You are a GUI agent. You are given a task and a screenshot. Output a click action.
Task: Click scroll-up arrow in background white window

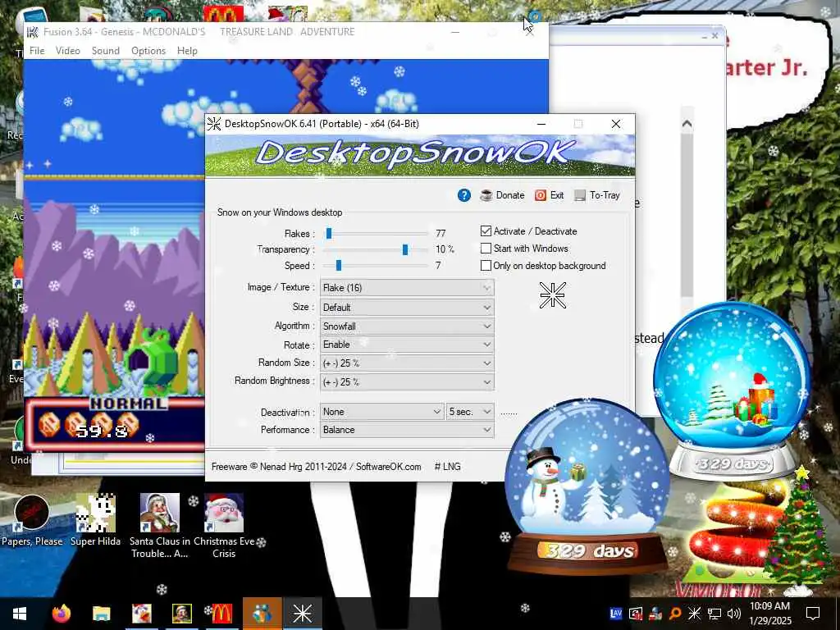687,125
